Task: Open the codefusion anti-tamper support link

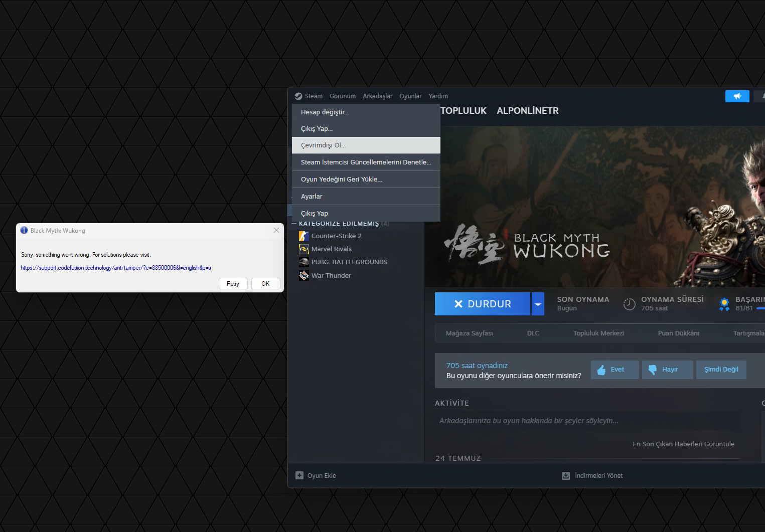Action: point(116,268)
